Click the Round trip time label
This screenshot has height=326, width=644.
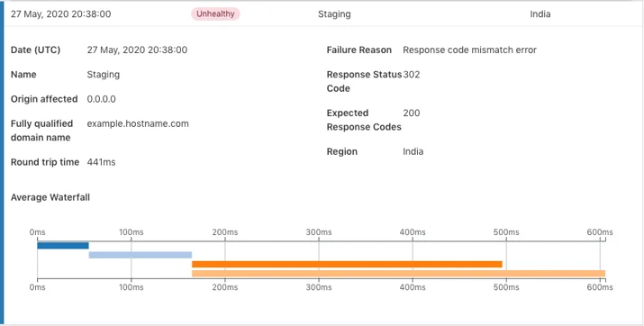pos(45,162)
